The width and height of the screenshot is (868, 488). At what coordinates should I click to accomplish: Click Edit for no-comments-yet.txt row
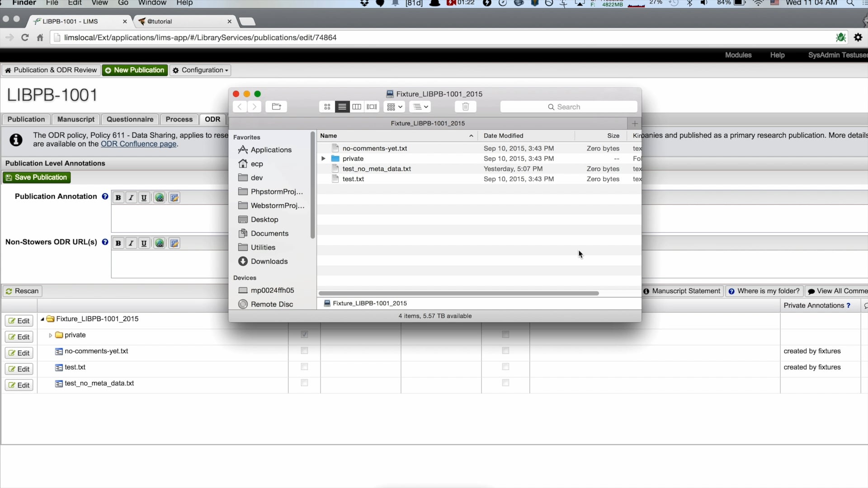(x=19, y=353)
